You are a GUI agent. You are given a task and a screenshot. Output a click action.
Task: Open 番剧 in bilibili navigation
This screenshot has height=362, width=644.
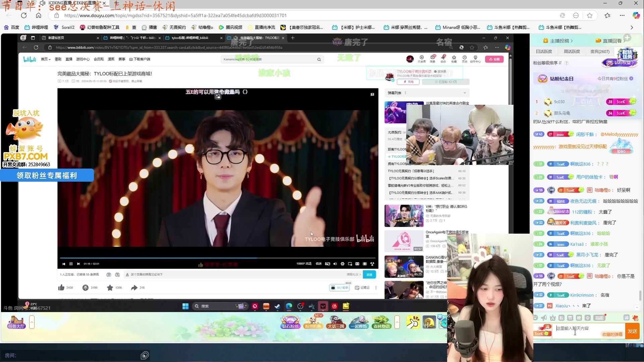(x=58, y=59)
